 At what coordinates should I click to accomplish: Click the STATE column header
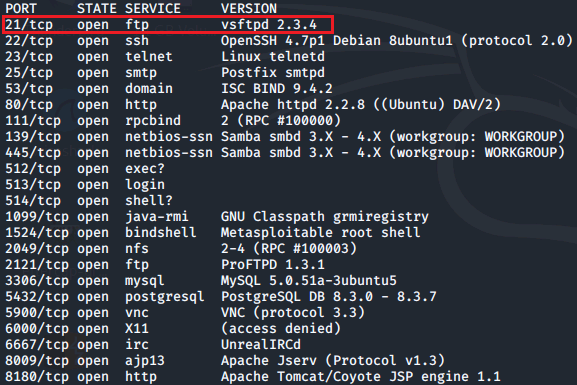click(x=97, y=8)
